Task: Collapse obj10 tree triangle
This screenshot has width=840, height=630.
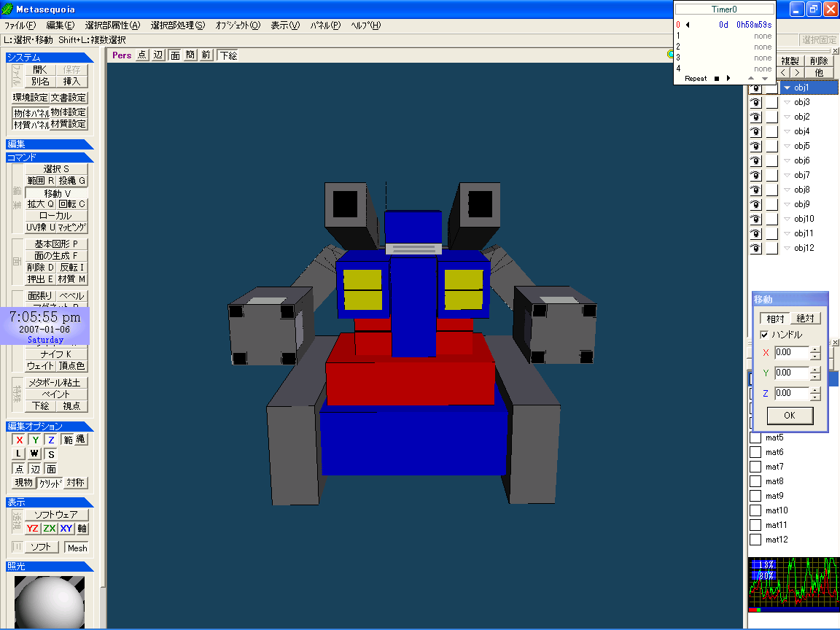Action: click(x=787, y=219)
